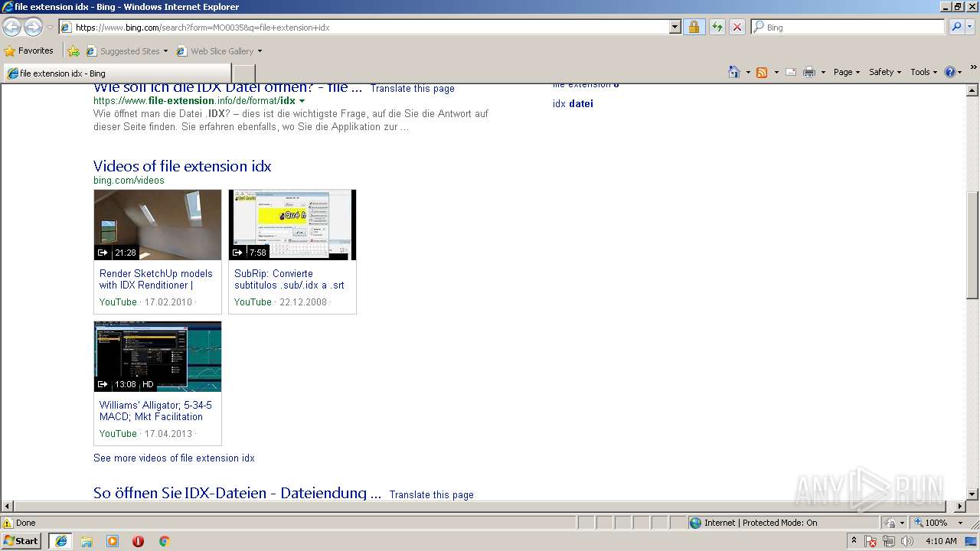Click the Show desktop tray icon
The image size is (980, 551).
coord(972,541)
